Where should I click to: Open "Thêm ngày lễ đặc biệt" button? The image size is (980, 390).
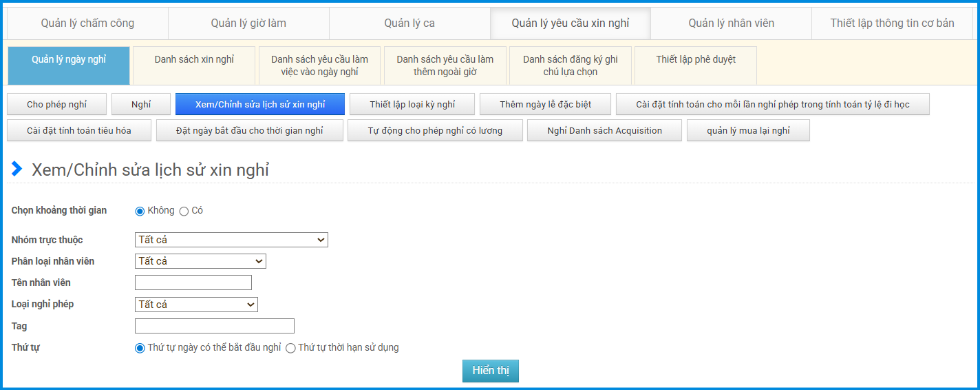coord(545,105)
